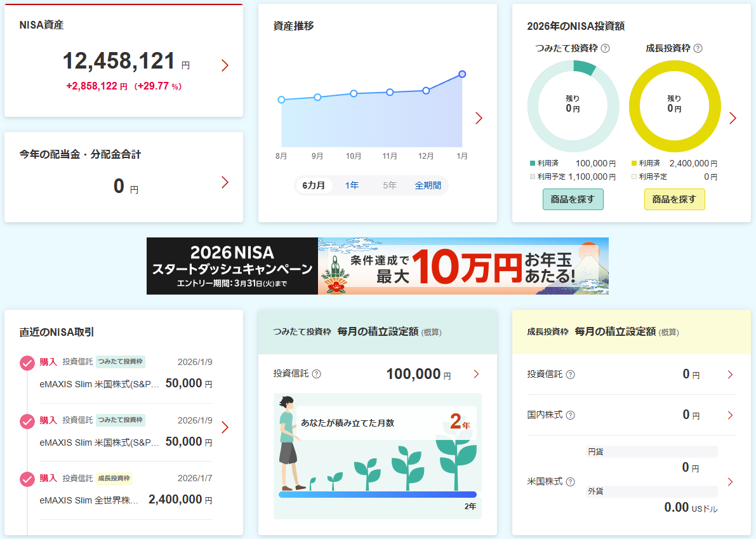The image size is (756, 539).
Task: Click arrow right of 資産推移 chart
Action: click(479, 118)
